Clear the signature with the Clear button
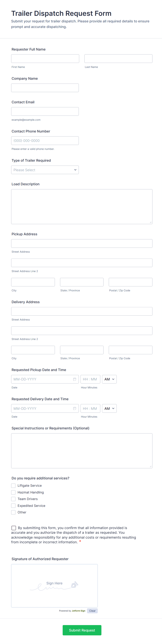The height and width of the screenshot is (644, 162). [x=92, y=611]
